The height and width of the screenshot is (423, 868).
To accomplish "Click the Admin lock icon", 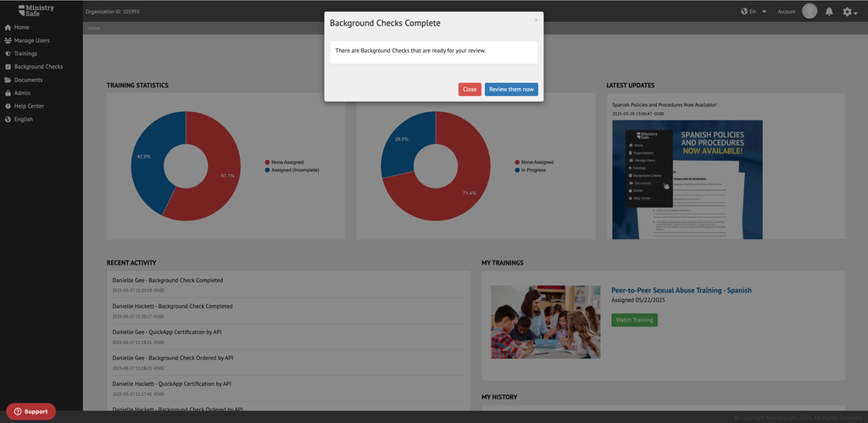I will [8, 93].
